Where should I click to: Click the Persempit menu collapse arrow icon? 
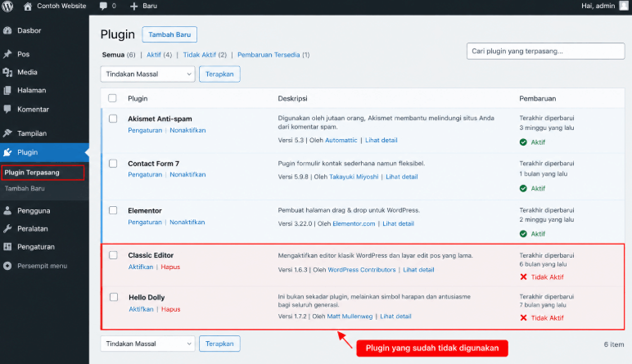tap(7, 266)
